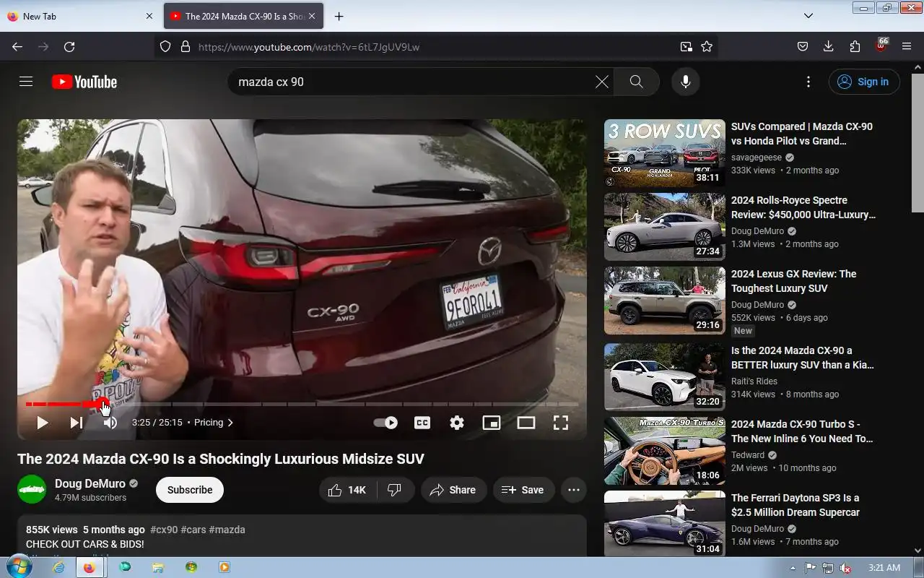List all tabs dropdown arrow

pos(808,16)
